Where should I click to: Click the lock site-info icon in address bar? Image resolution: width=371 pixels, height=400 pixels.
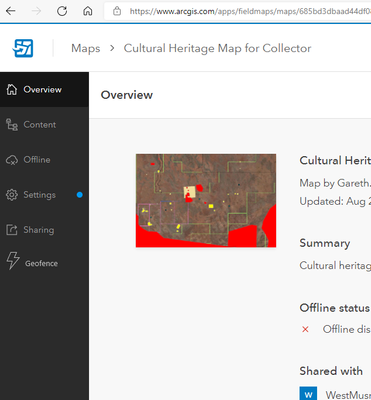point(117,11)
